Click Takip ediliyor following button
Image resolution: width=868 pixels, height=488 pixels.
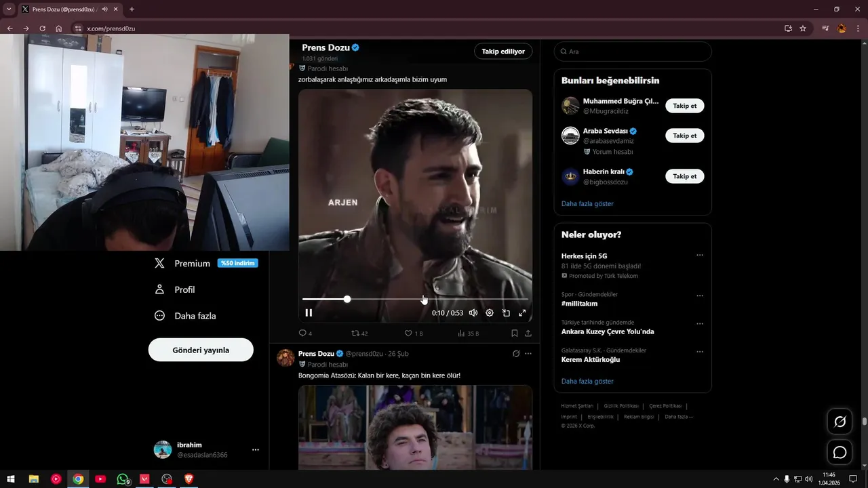(503, 52)
